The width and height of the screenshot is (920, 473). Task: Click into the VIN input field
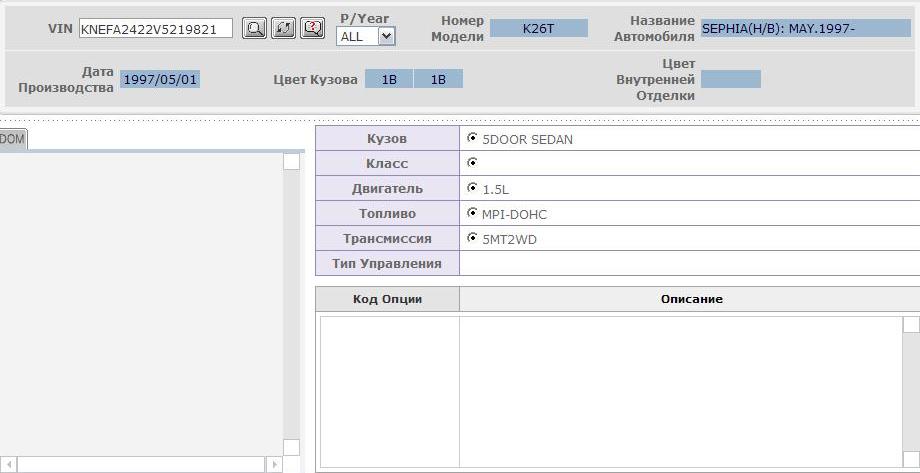tap(155, 29)
